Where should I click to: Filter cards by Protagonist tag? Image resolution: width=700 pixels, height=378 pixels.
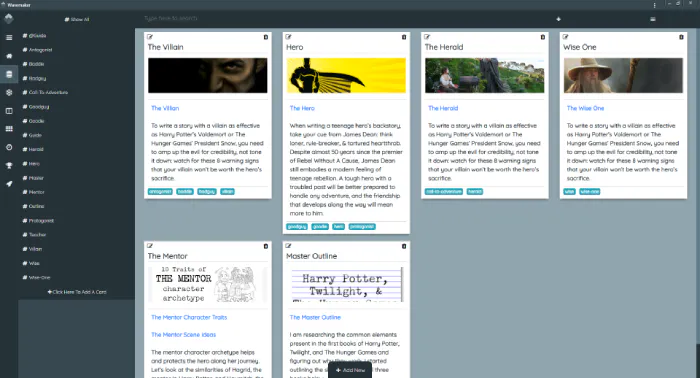[38, 220]
